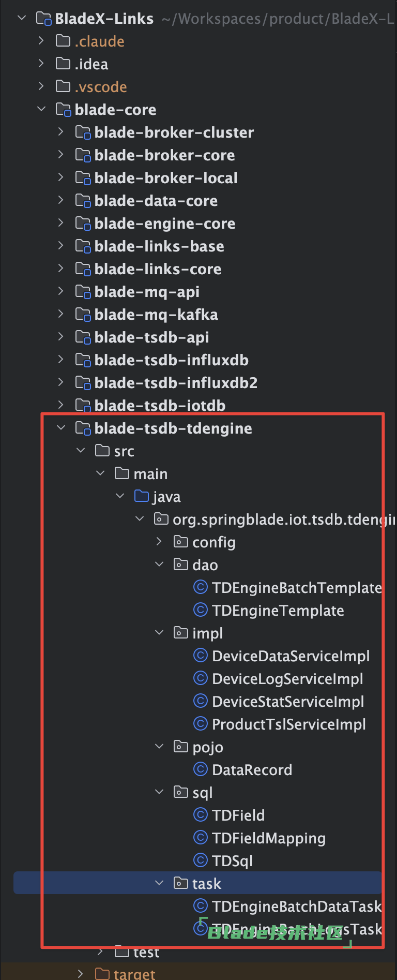Viewport: 397px width, 980px height.
Task: Click the TDEngineTemplate class icon
Action: tap(201, 610)
